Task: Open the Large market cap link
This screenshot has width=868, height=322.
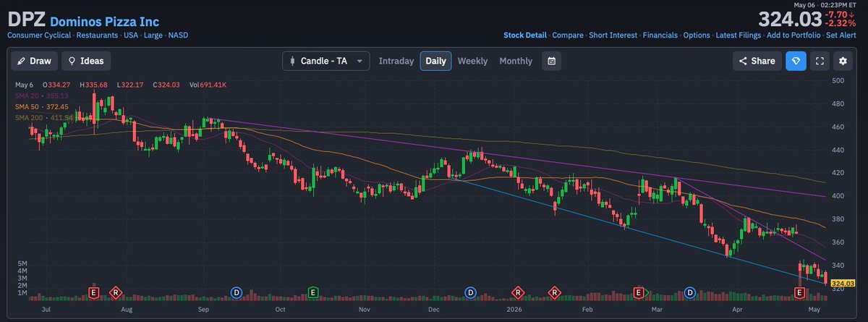Action: point(153,35)
